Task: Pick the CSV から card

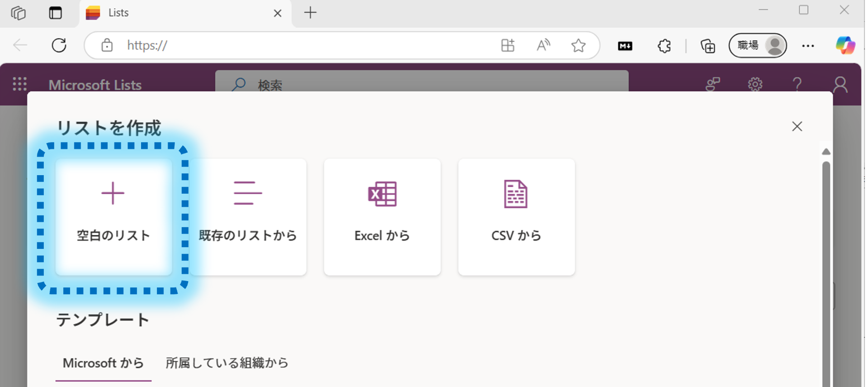Action: coord(516,217)
